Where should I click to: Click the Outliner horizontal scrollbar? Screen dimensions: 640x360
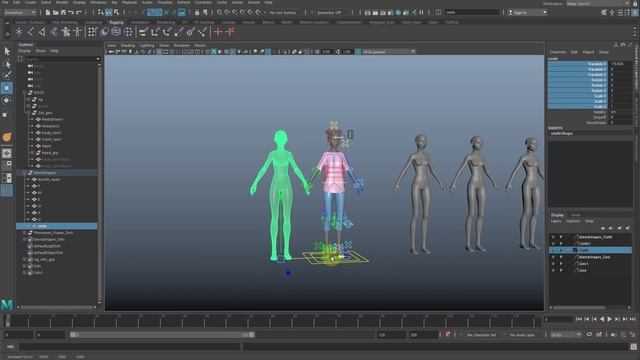coord(57,307)
